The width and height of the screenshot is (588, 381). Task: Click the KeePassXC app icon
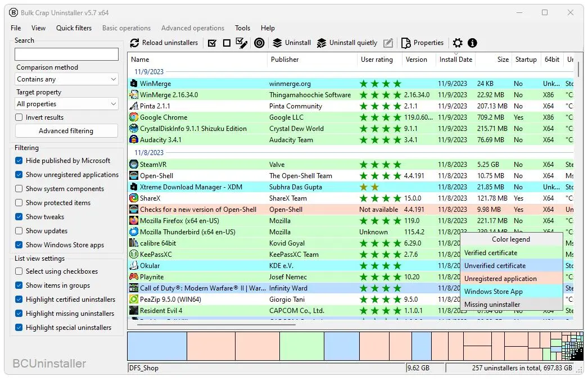[133, 255]
